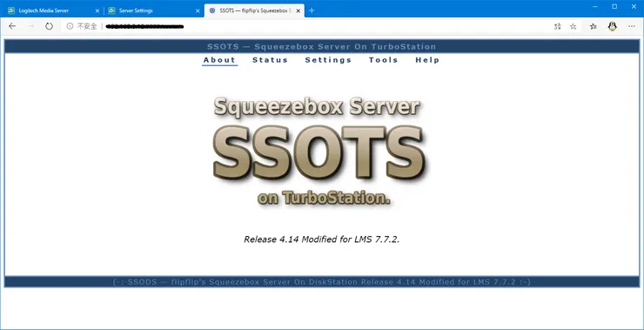
Task: Open the Help page
Action: (x=427, y=60)
